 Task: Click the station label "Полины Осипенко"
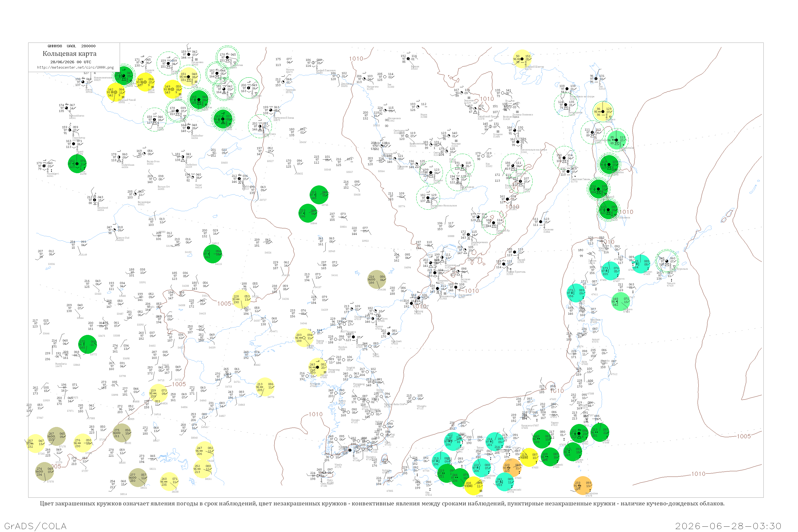tap(522, 115)
